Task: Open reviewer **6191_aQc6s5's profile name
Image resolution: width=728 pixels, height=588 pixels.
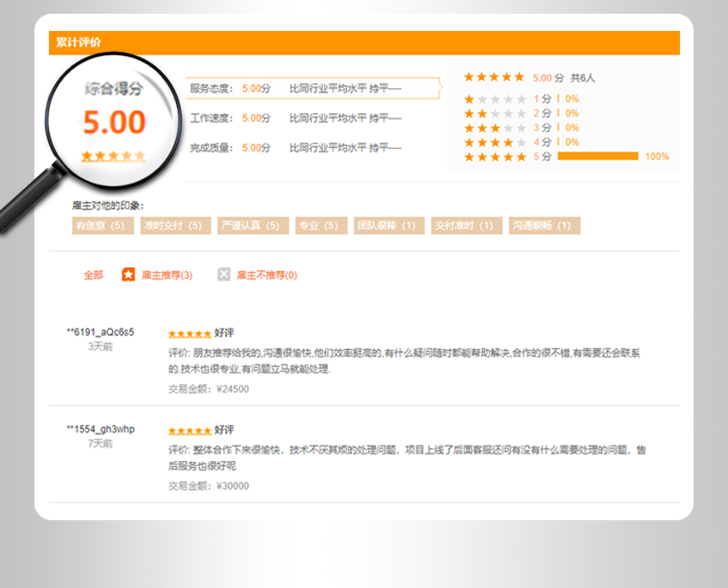Action: [100, 332]
